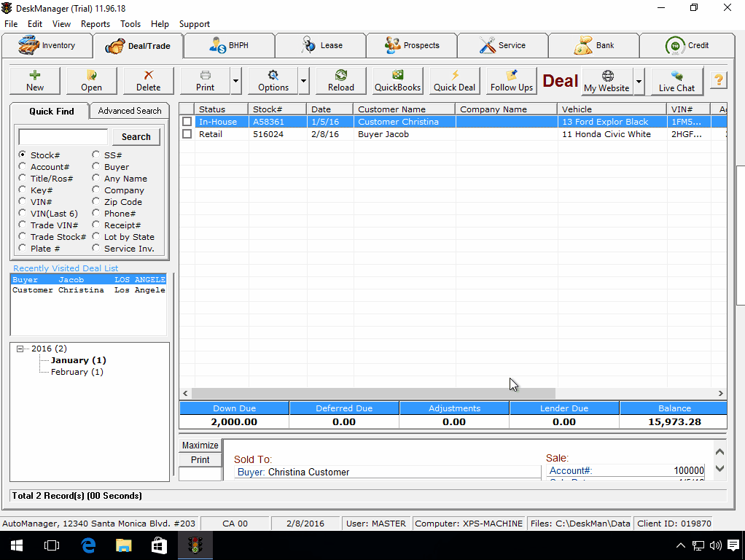Sort by the Vehicle column header
745x560 pixels.
(x=612, y=109)
